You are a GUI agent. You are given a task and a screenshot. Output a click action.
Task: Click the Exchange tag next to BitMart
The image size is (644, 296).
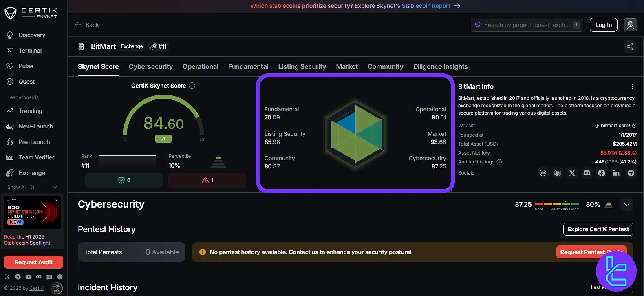pyautogui.click(x=132, y=46)
